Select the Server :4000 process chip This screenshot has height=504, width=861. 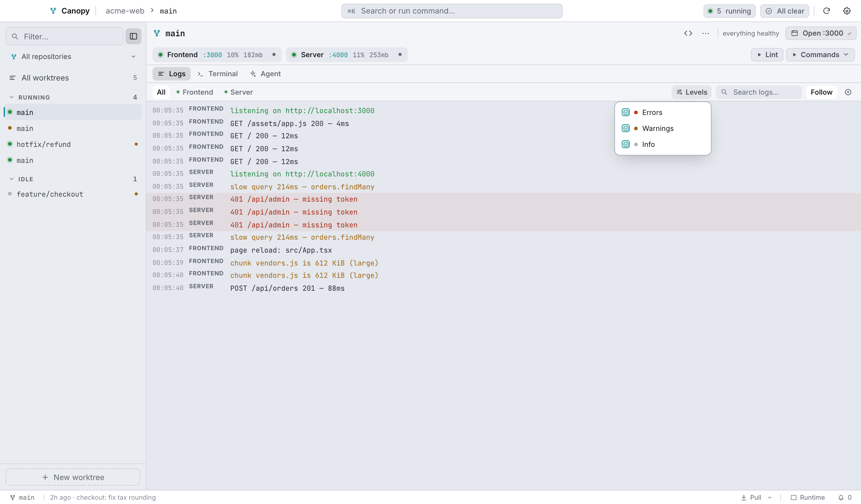[347, 55]
